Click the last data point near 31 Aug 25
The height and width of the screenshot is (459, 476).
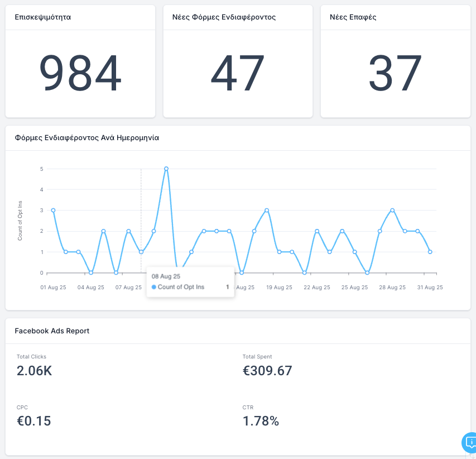tap(430, 252)
